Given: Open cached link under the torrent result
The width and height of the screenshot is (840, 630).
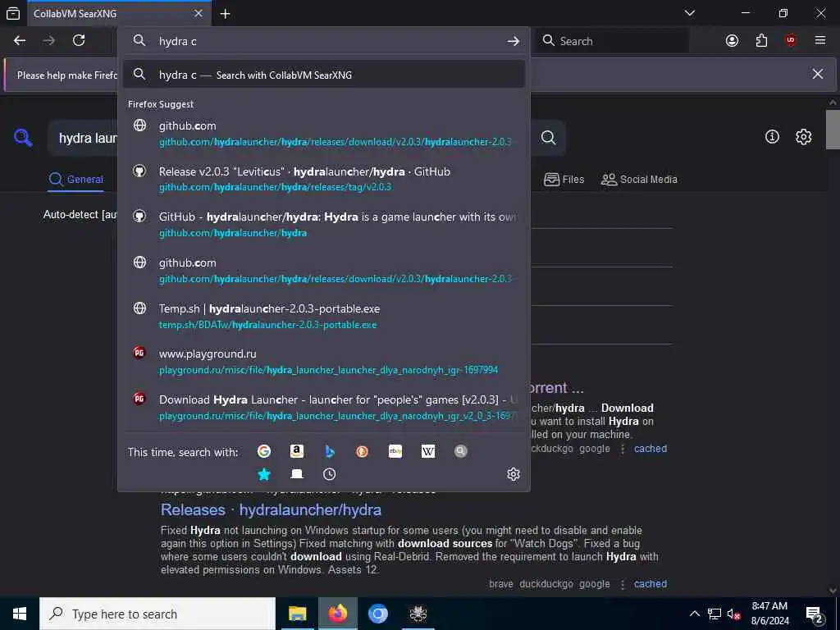Looking at the screenshot, I should 651,449.
